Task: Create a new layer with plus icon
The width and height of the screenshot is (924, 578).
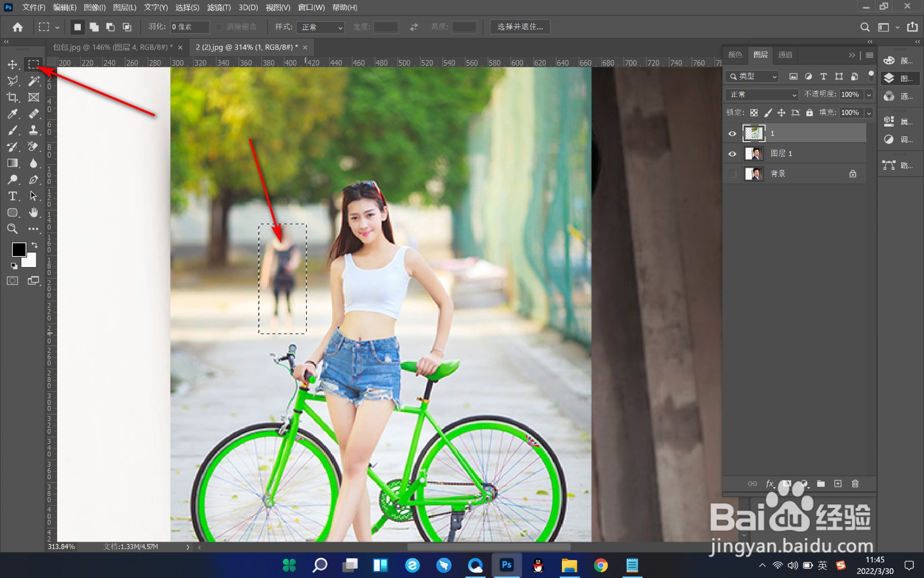Action: pyautogui.click(x=838, y=484)
